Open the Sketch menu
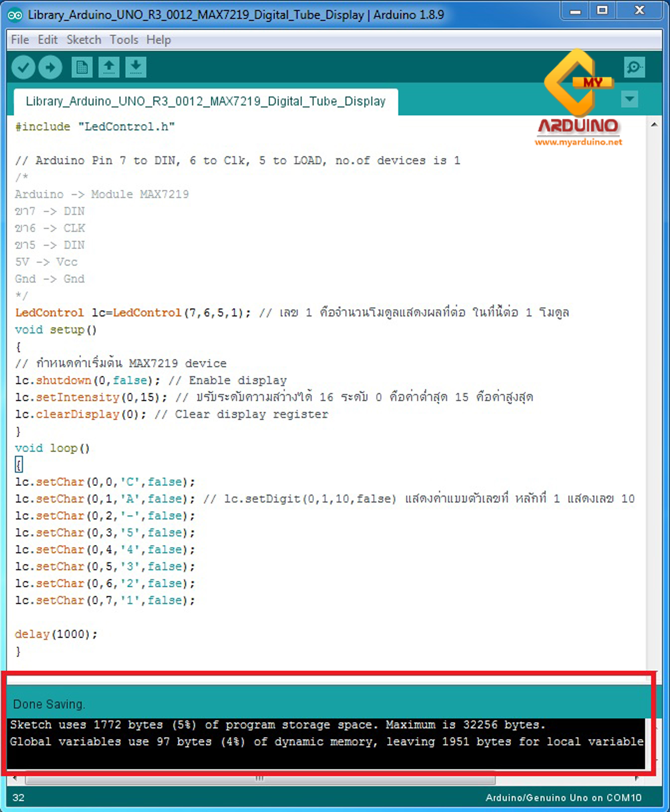 pos(84,39)
